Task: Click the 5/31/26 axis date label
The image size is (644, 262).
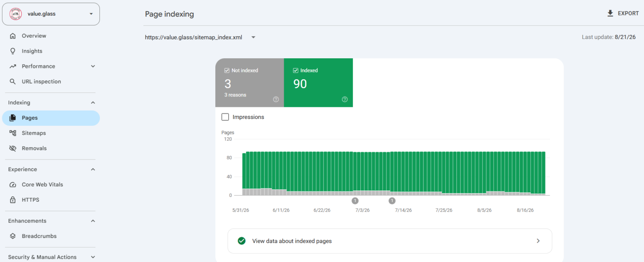Action: tap(241, 210)
